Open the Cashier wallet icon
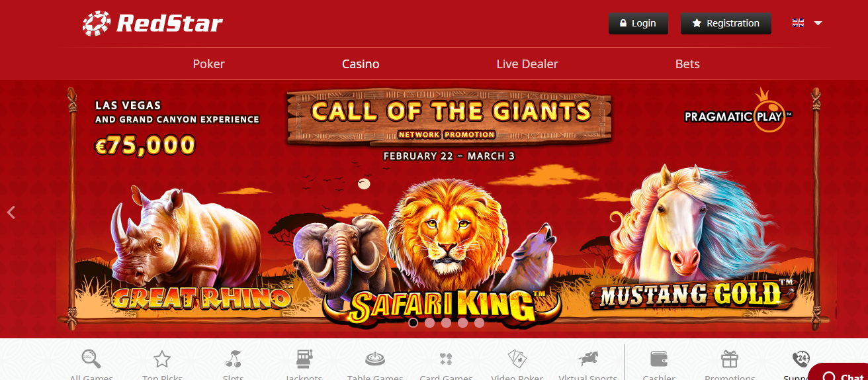The width and height of the screenshot is (868, 380). pyautogui.click(x=659, y=359)
